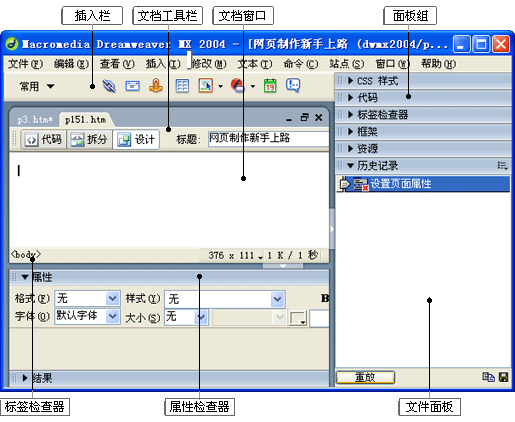Screen dimensions: 515x422
Task: Click the 1 K / 1 秒 download size status
Action: [x=292, y=256]
